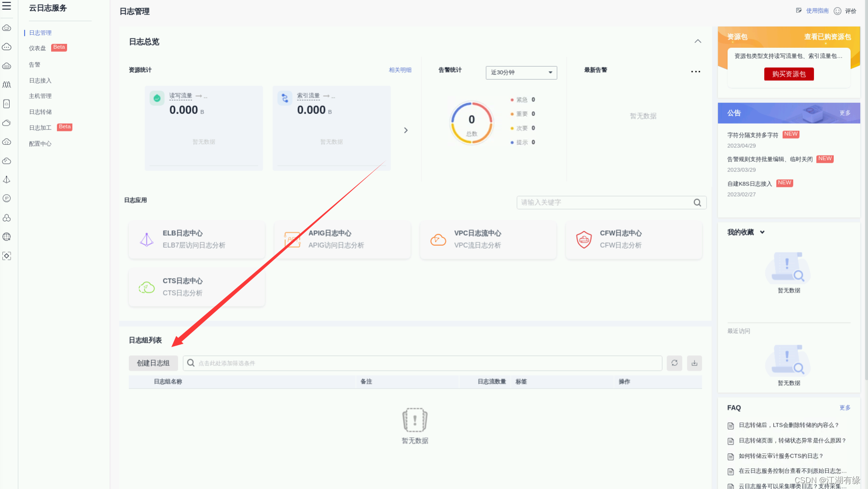Click the 重要 alarm legend item

click(523, 114)
